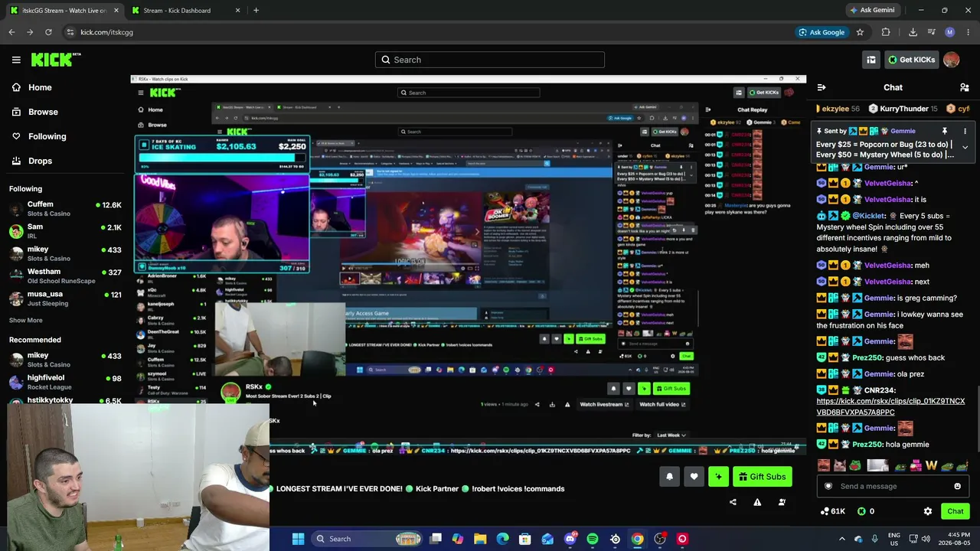Open Discord from the taskbar

[570, 539]
